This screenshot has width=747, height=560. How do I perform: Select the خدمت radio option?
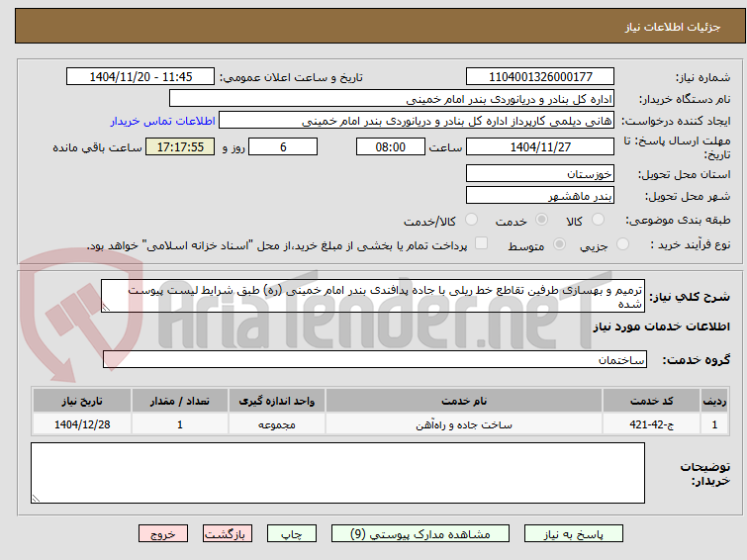541,220
